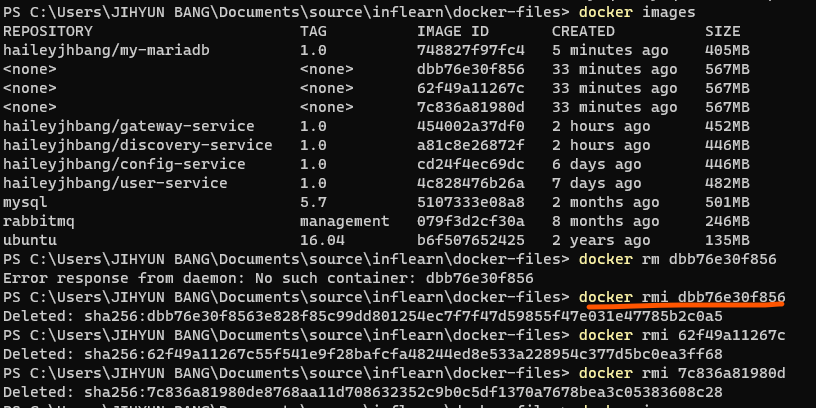Click the 'docker images' command text
The width and height of the screenshot is (816, 408).
[637, 12]
